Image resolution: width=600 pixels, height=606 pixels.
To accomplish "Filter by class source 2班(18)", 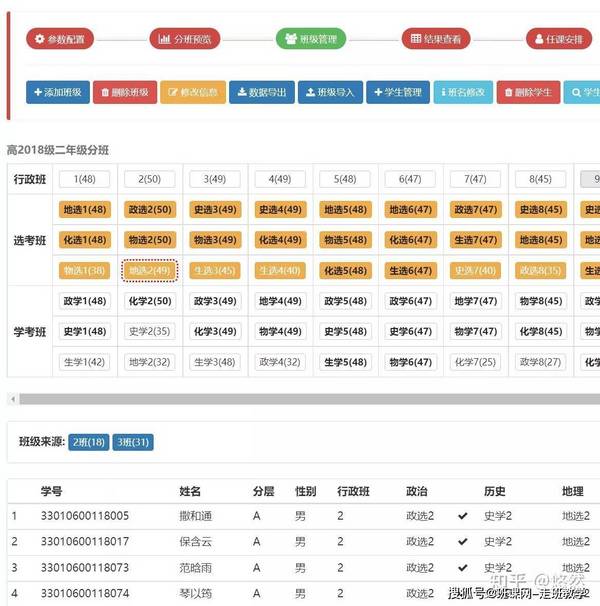I will click(x=89, y=442).
